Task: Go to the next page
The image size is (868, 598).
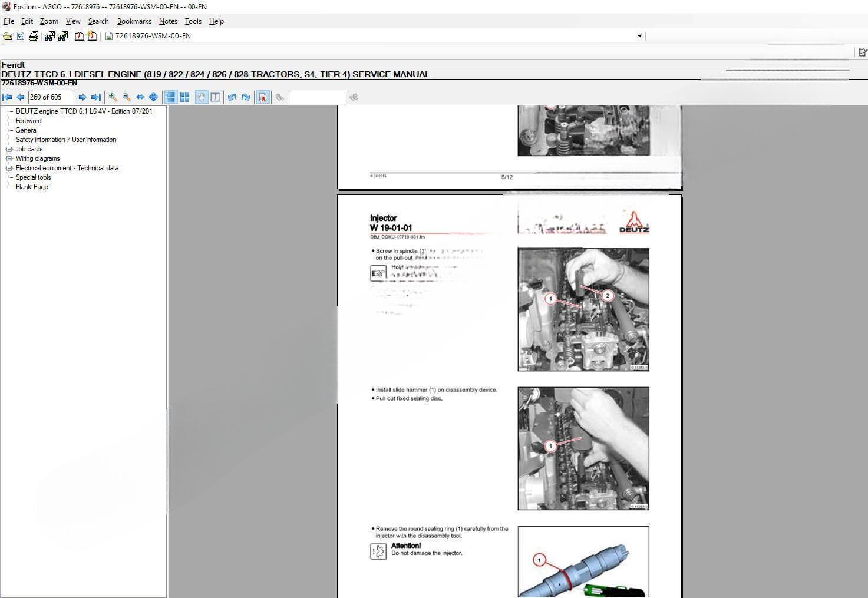Action: 82,97
